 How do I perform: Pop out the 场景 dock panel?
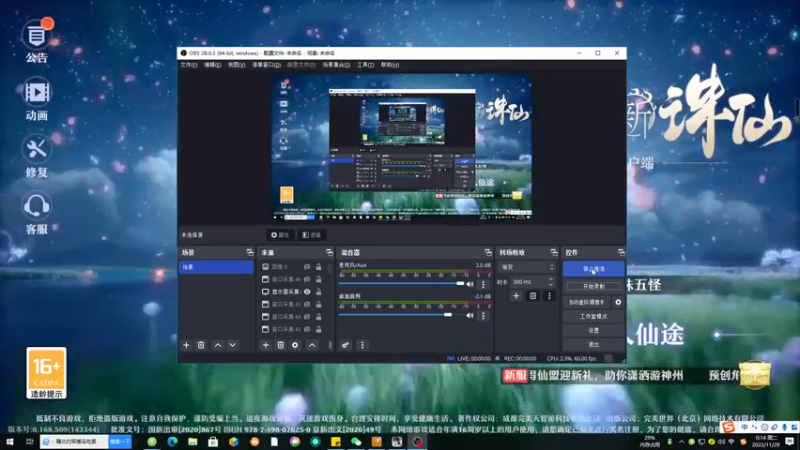(x=249, y=253)
